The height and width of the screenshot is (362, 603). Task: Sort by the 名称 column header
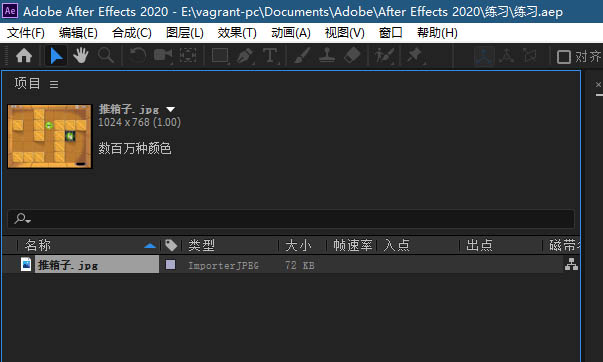tap(38, 245)
